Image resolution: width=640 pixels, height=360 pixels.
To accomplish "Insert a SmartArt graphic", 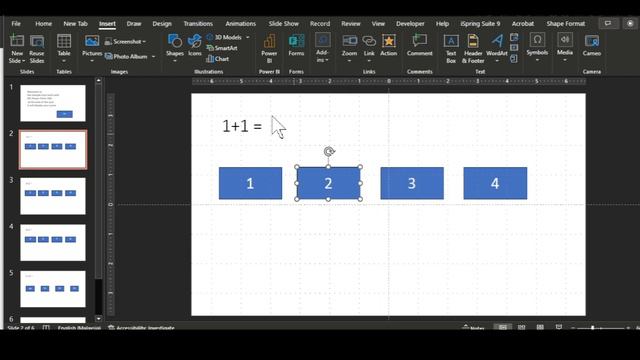I will (222, 48).
